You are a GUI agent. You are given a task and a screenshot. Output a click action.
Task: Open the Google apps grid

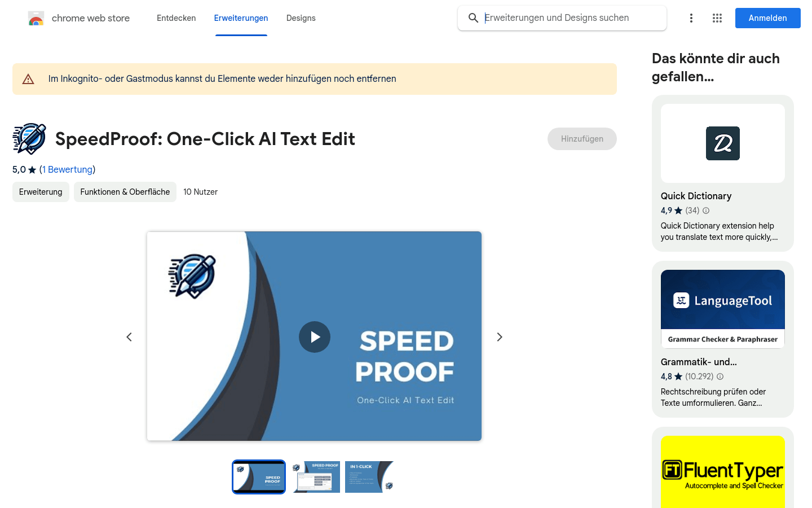pos(717,18)
